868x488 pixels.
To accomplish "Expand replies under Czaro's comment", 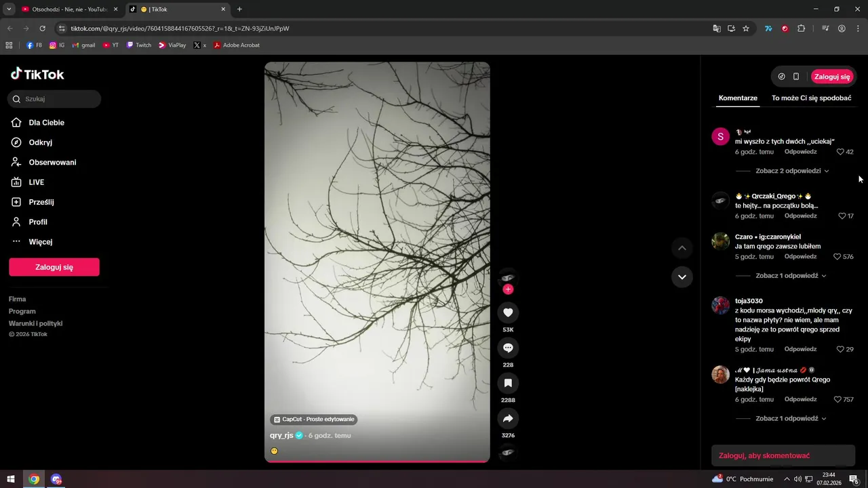I will point(791,276).
